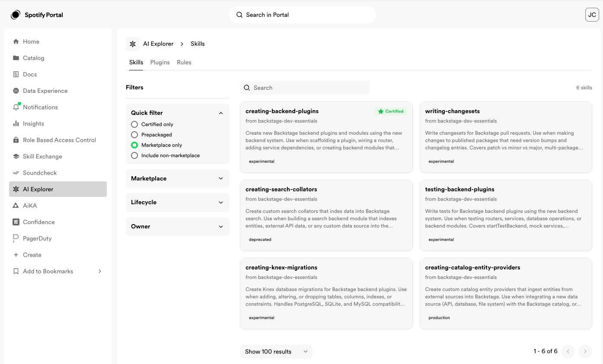
Task: Click the experimental tag on testing-backend-plugins
Action: click(441, 240)
